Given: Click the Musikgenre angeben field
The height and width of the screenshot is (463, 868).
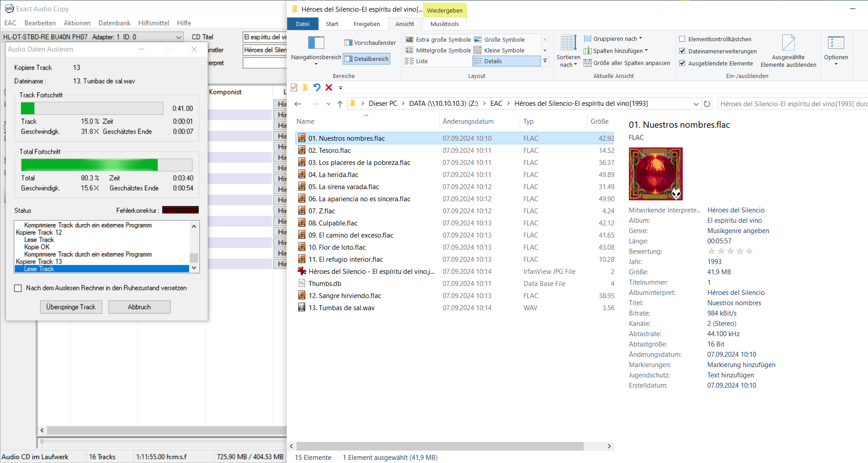Looking at the screenshot, I should [x=738, y=231].
